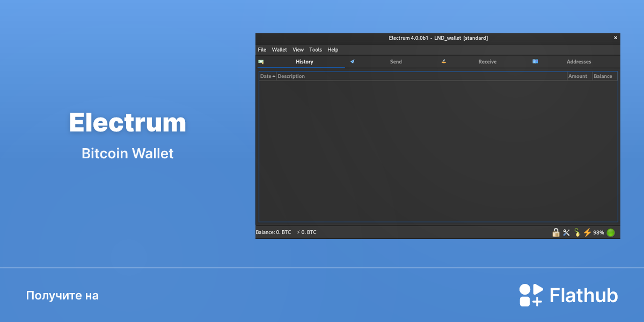
Task: Click the 'Balance: 0. BTC' status text
Action: point(273,232)
